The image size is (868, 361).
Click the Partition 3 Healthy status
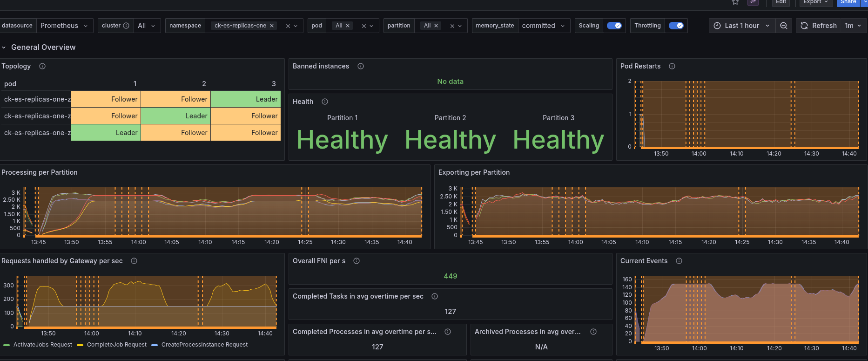point(558,140)
